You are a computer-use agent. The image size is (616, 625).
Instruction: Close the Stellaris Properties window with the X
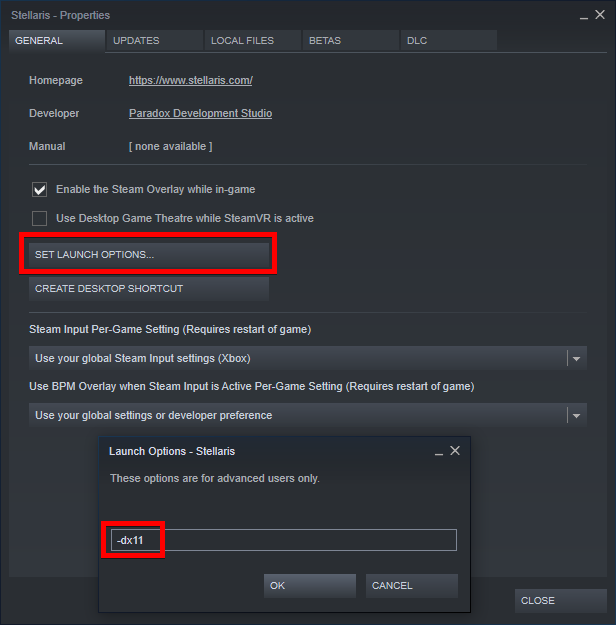coord(600,15)
